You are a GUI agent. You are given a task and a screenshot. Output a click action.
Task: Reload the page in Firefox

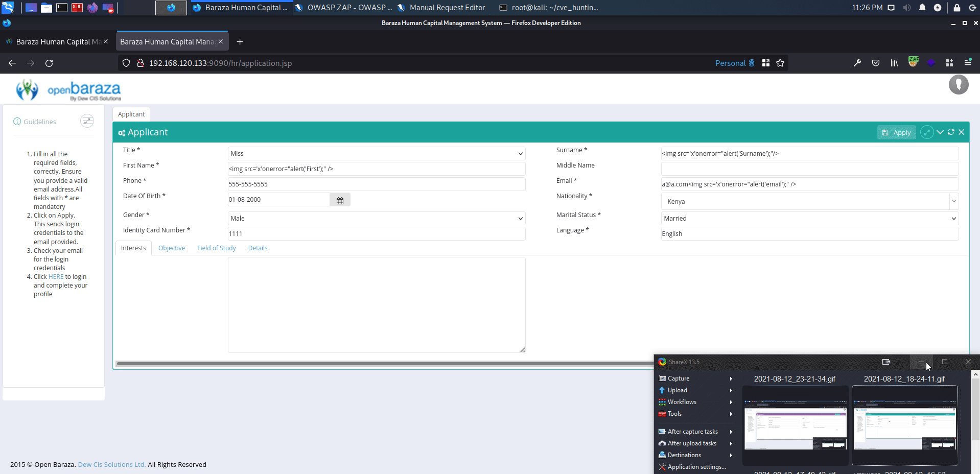point(49,63)
